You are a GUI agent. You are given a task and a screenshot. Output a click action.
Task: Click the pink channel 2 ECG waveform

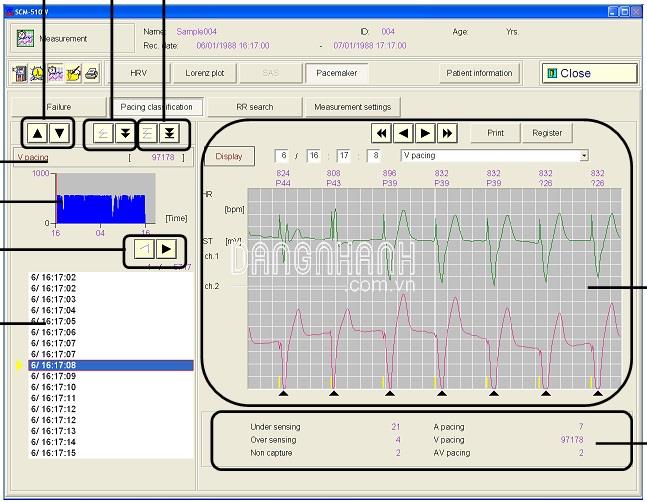(434, 340)
